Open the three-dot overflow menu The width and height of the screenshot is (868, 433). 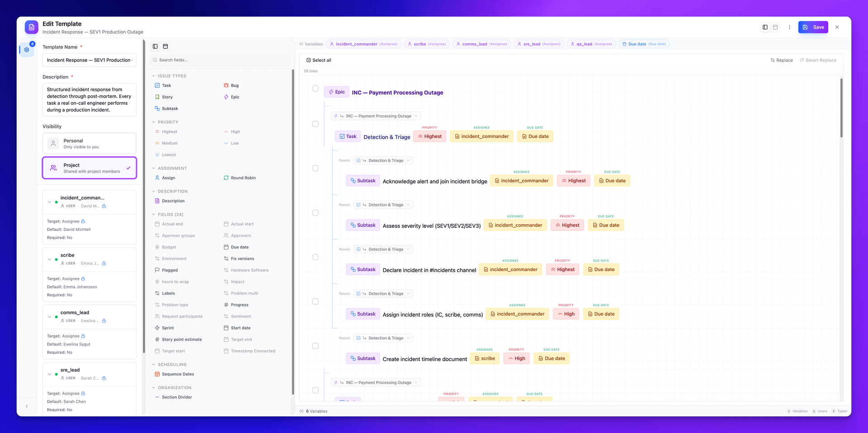click(789, 27)
